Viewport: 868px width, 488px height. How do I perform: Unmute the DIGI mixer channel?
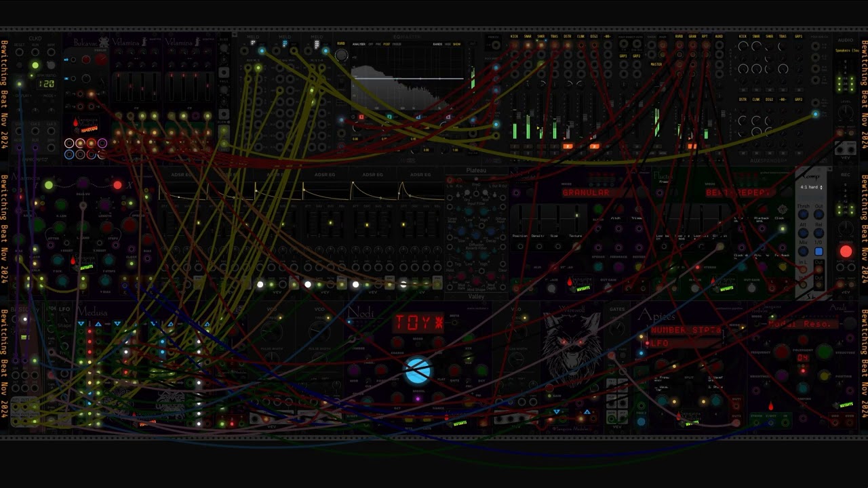coord(594,146)
